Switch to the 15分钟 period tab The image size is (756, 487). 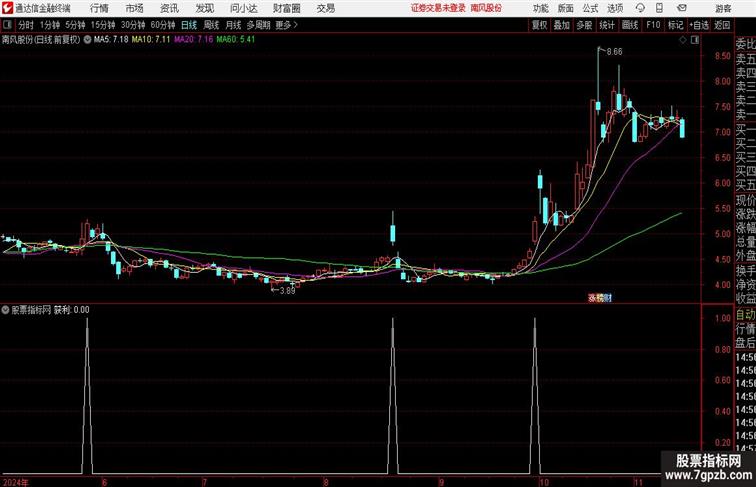tap(103, 25)
